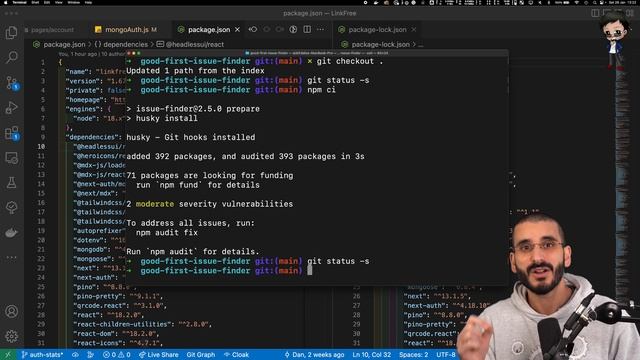Click the terminal cursor at last prompt

[x=309, y=271]
